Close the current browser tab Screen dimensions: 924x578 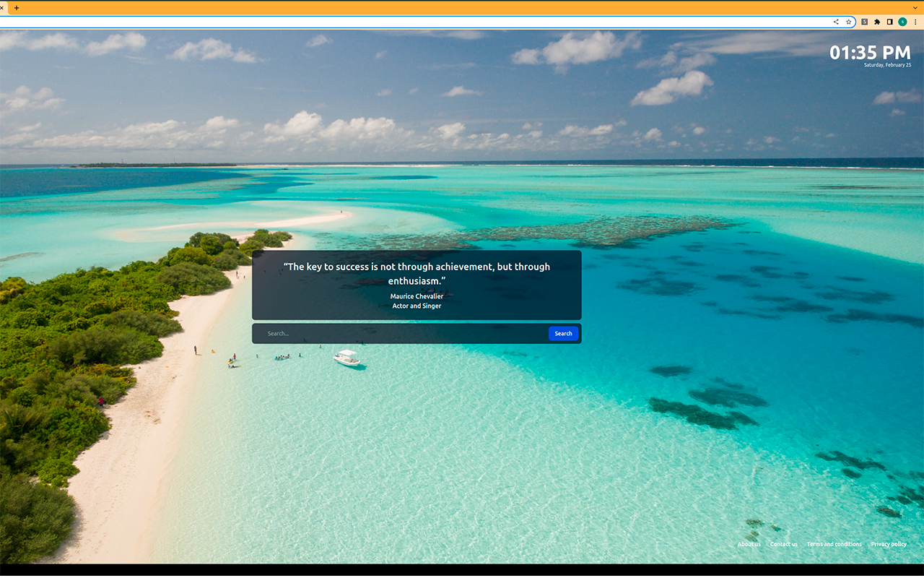point(2,8)
